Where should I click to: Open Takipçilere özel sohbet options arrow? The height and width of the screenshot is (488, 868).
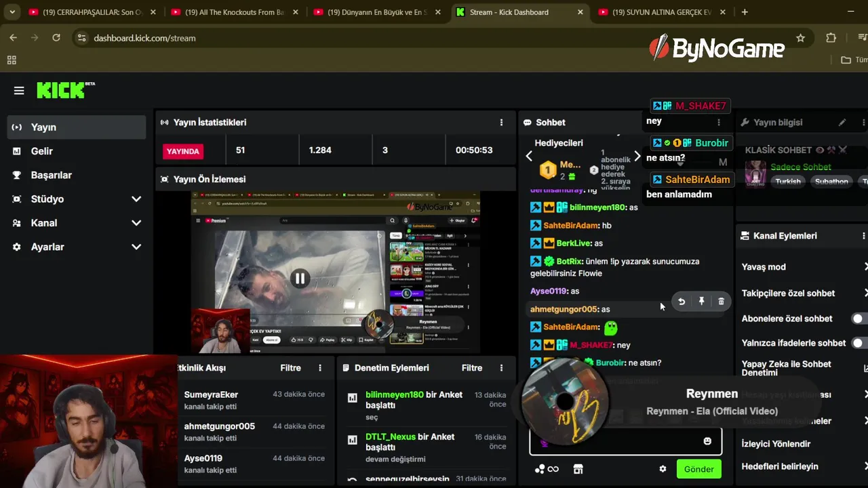pos(865,293)
